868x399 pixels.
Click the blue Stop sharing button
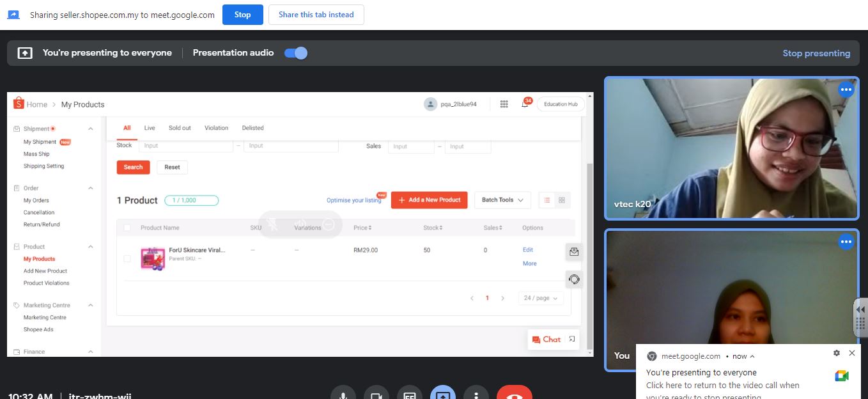pos(243,15)
